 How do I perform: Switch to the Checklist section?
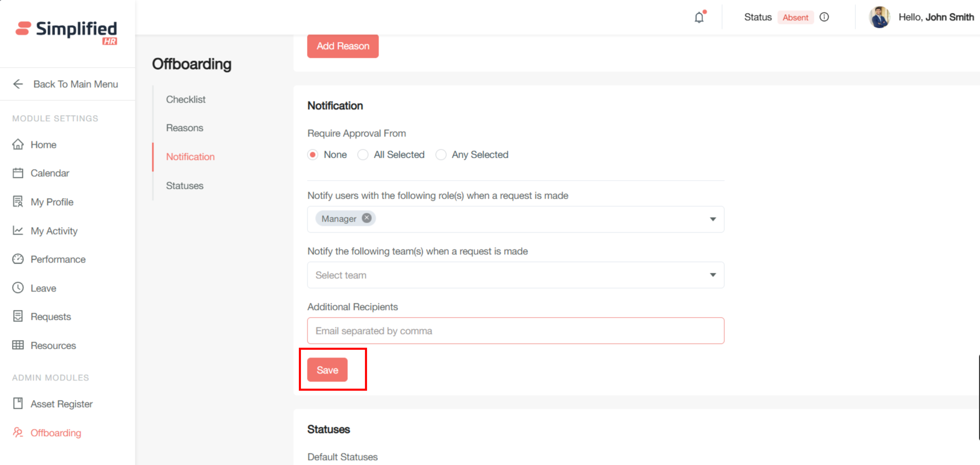click(x=186, y=99)
